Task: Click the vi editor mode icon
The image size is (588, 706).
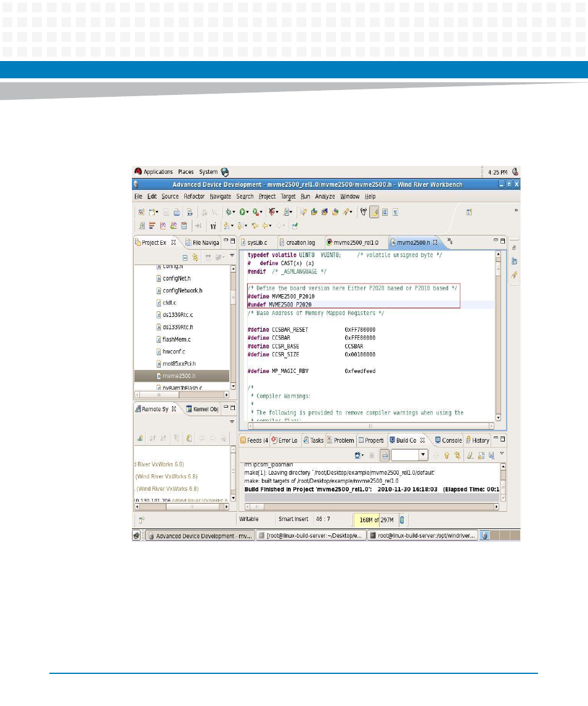Action: click(x=213, y=226)
